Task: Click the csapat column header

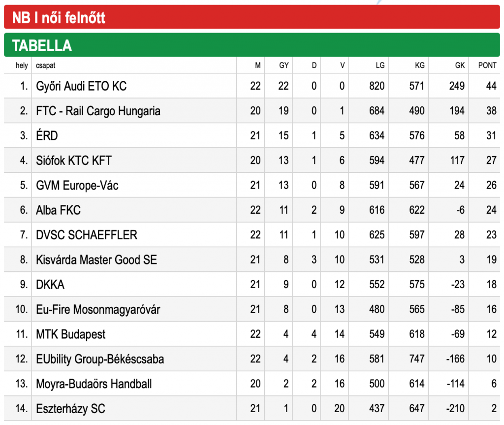Action: click(x=46, y=65)
